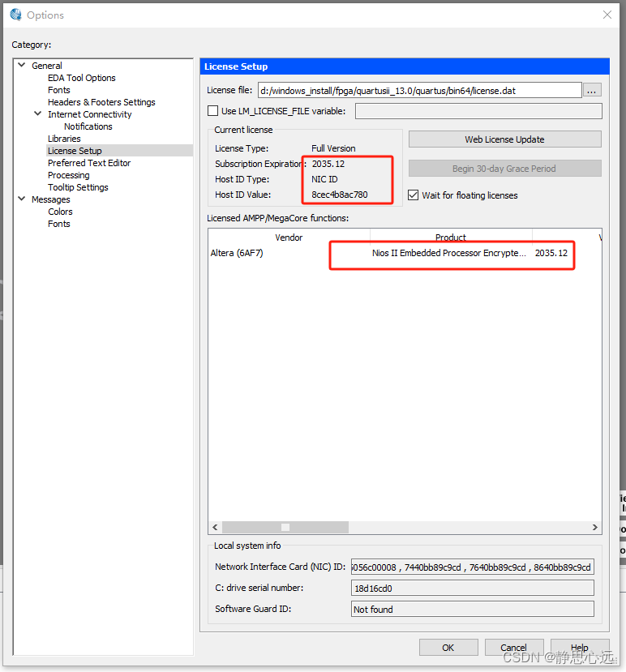Open Headers & Footers Settings category

[x=101, y=102]
